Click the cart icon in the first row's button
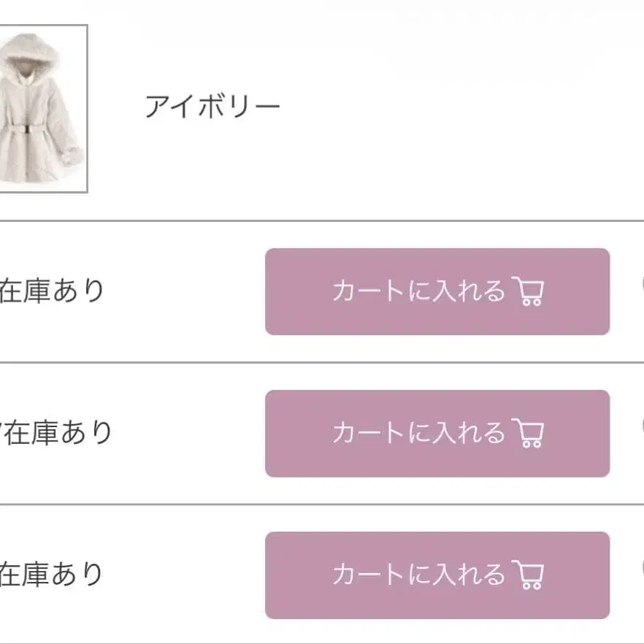This screenshot has width=644, height=644. coord(529,292)
